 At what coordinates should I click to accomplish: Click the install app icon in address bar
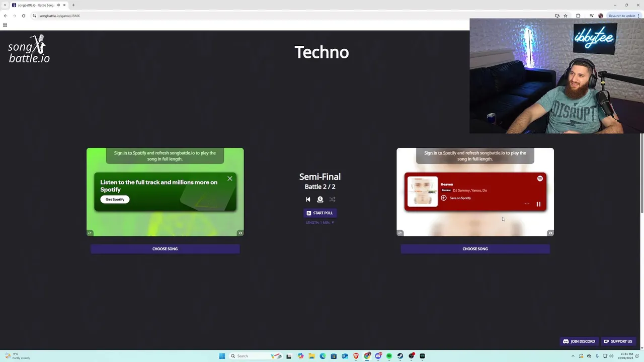click(557, 16)
